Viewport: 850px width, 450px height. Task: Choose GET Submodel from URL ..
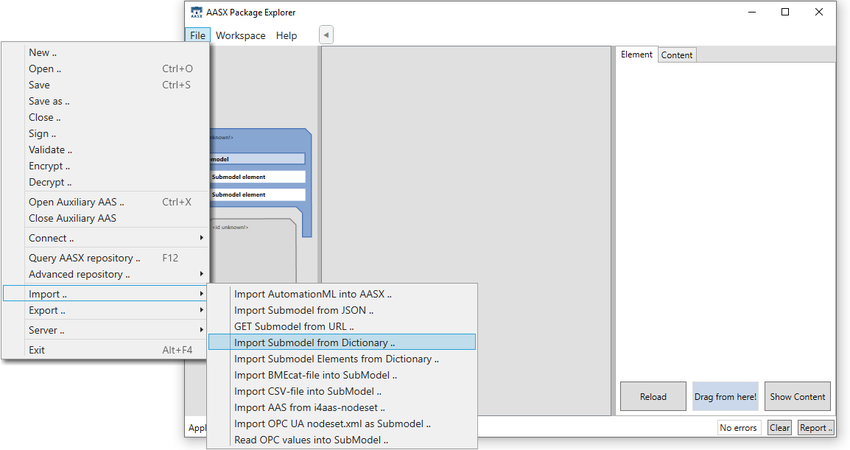pos(342,327)
